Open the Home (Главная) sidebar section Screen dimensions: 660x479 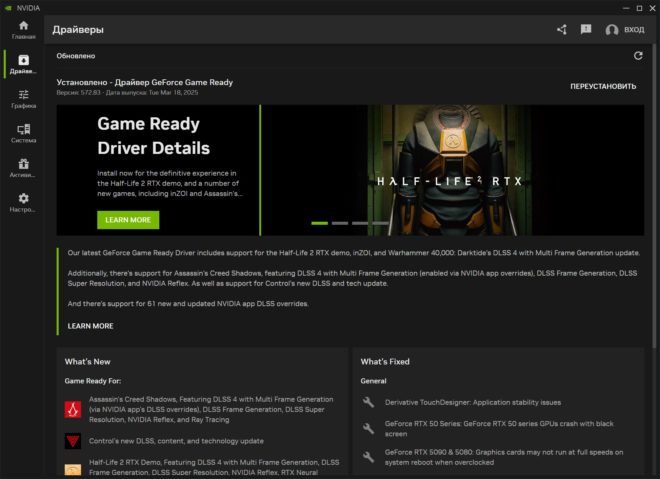click(24, 30)
